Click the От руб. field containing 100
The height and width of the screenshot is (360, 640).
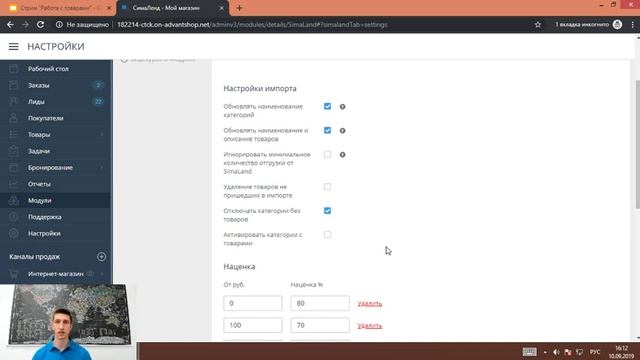click(253, 325)
